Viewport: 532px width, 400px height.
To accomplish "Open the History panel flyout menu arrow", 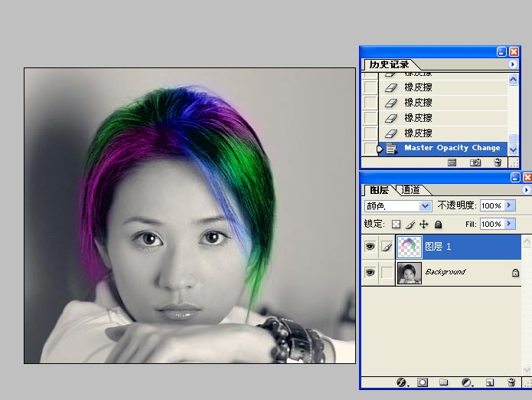I will (x=513, y=64).
